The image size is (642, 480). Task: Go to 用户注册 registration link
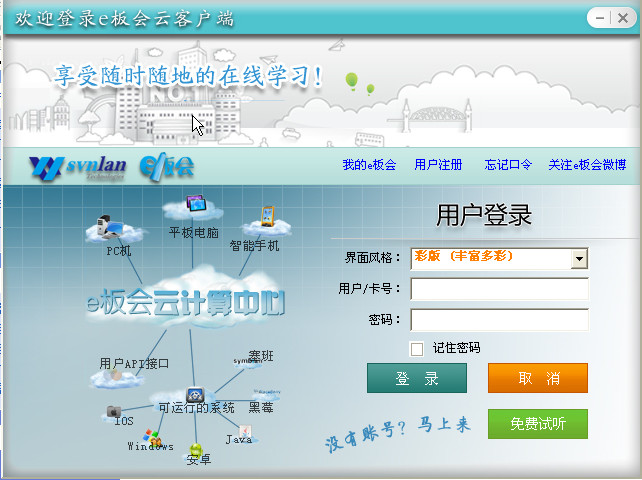click(438, 165)
